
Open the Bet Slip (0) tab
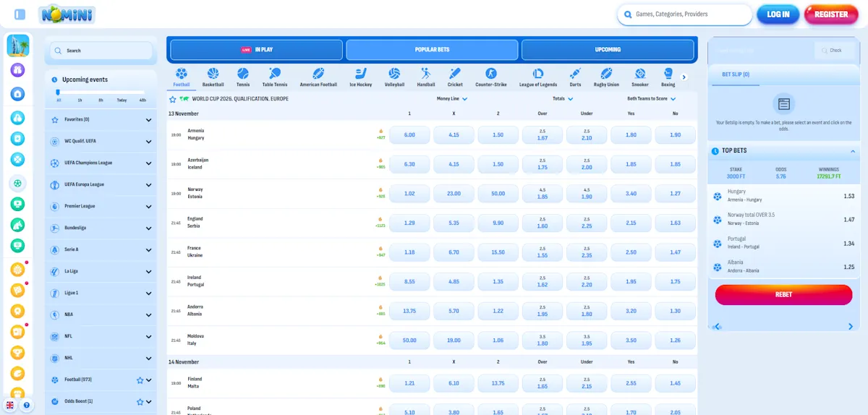[x=736, y=74]
